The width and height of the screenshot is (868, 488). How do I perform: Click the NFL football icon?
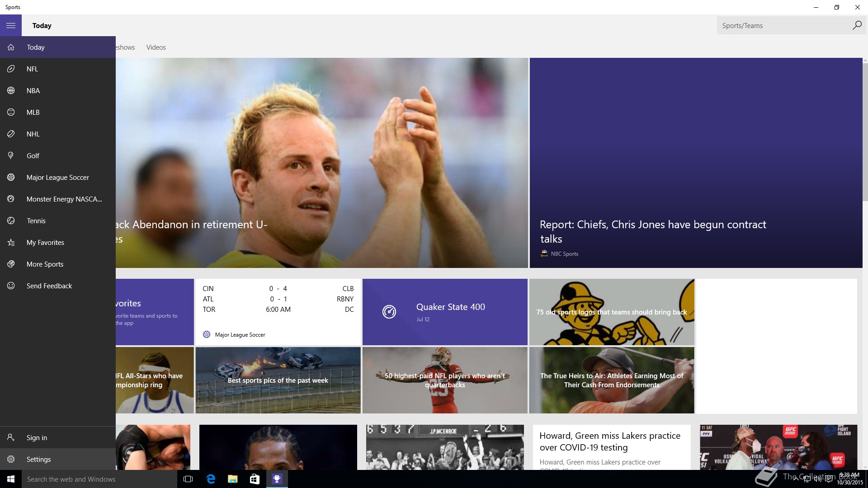coord(11,69)
